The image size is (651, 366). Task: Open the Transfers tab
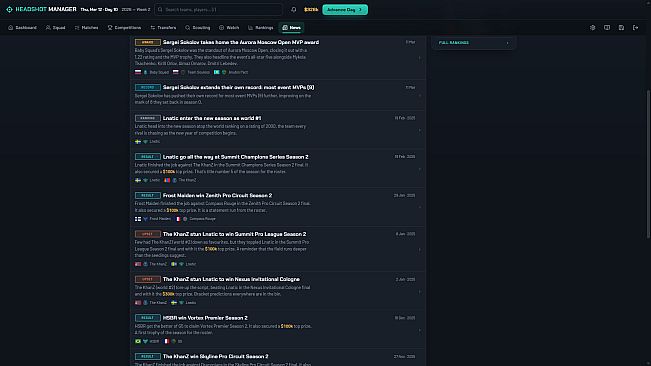(163, 28)
